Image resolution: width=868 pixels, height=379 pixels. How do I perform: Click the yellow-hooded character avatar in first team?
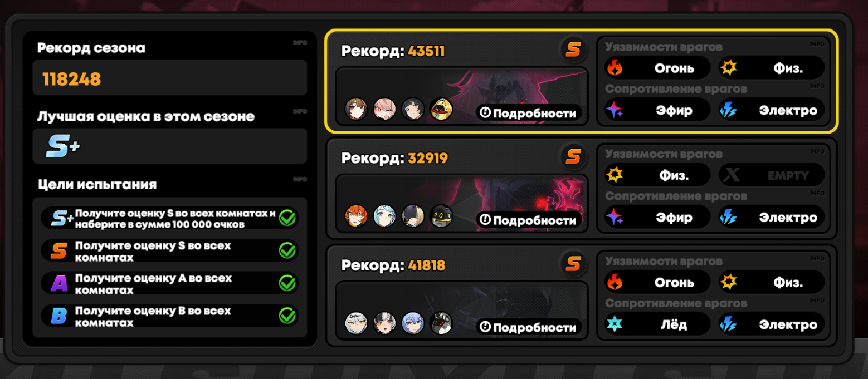tap(441, 109)
